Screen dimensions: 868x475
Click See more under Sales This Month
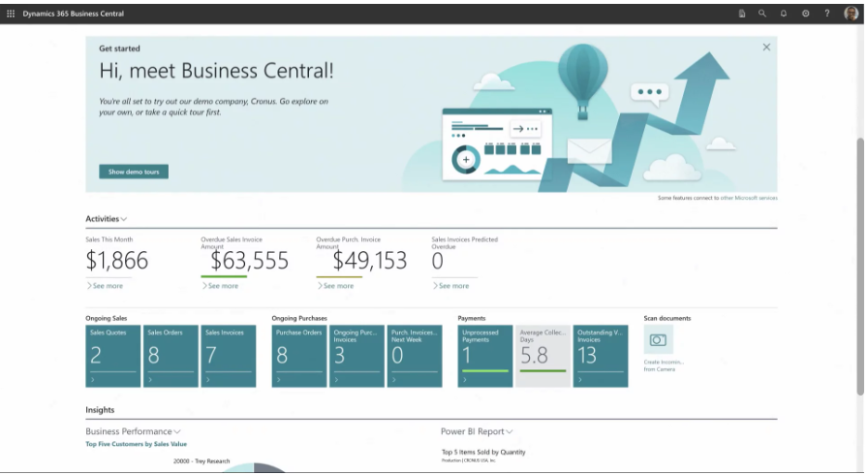point(106,286)
